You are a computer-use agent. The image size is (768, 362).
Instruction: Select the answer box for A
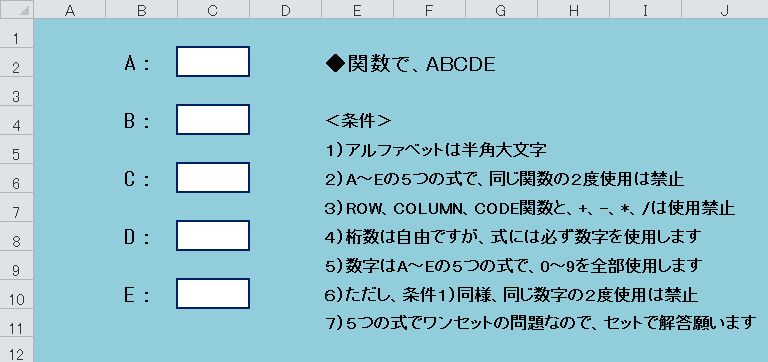pyautogui.click(x=213, y=62)
